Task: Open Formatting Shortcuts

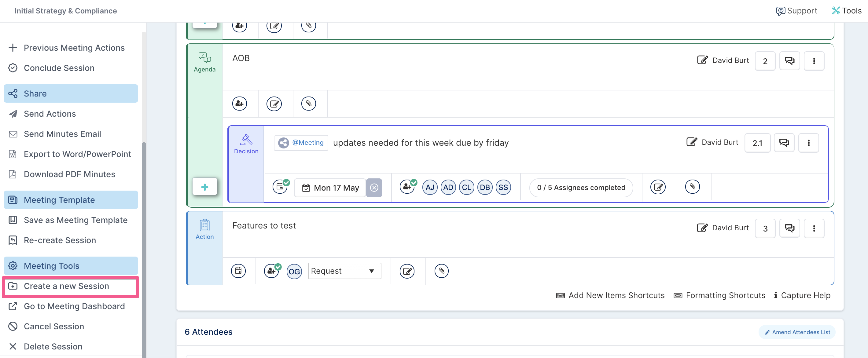Action: (x=719, y=295)
